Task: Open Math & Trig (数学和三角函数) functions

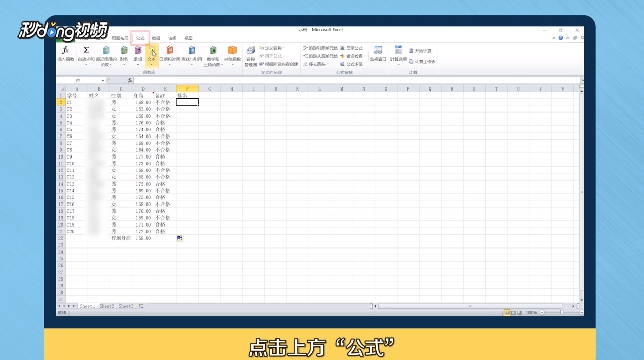Action: [x=213, y=55]
